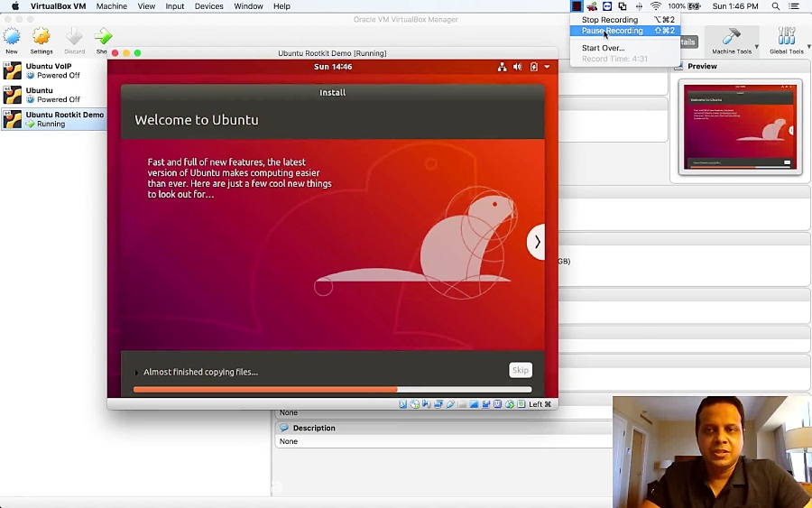Click the hard disk activity status icon in VM window
This screenshot has width=812, height=508.
coord(403,404)
